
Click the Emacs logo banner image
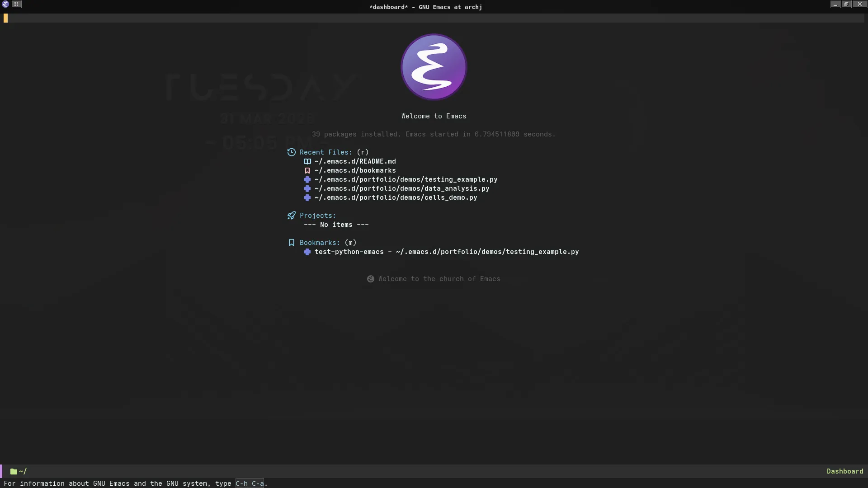pyautogui.click(x=434, y=67)
